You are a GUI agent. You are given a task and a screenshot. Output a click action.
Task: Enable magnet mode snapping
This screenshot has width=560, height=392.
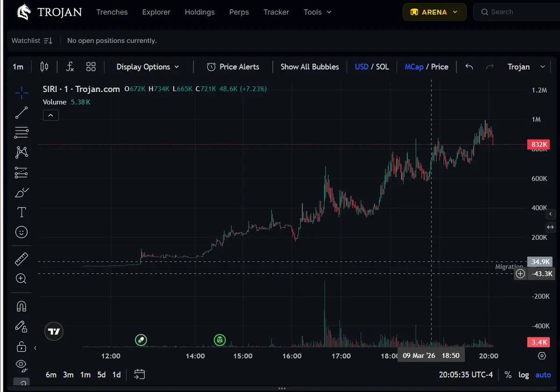coord(21,306)
